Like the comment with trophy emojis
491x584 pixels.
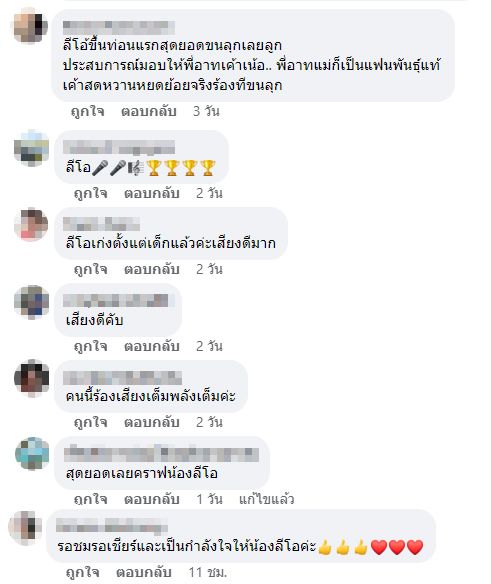[91, 193]
